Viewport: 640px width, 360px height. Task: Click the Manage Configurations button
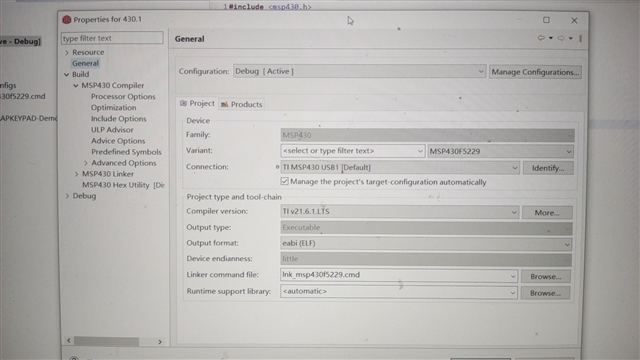point(535,72)
